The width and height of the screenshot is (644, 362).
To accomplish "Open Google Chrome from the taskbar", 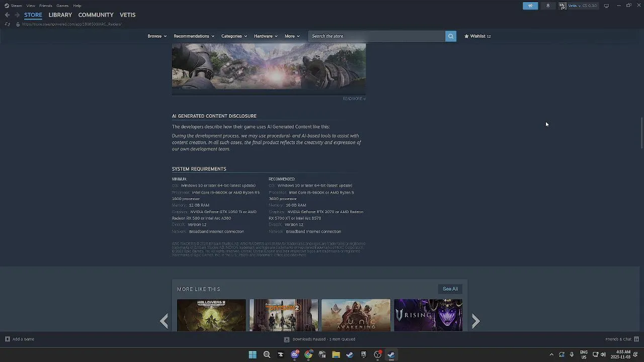I will 308,354.
